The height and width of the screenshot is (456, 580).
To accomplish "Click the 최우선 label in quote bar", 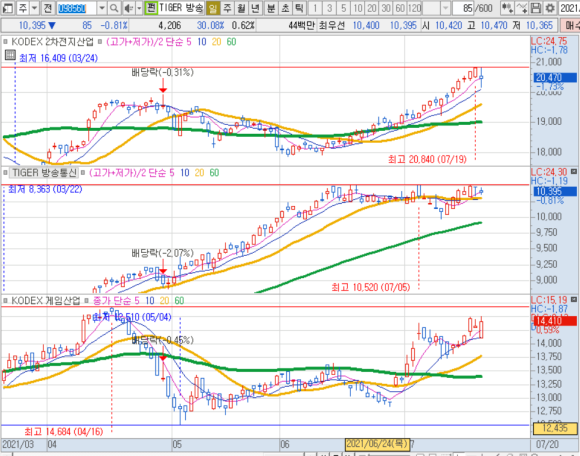I will coord(332,26).
